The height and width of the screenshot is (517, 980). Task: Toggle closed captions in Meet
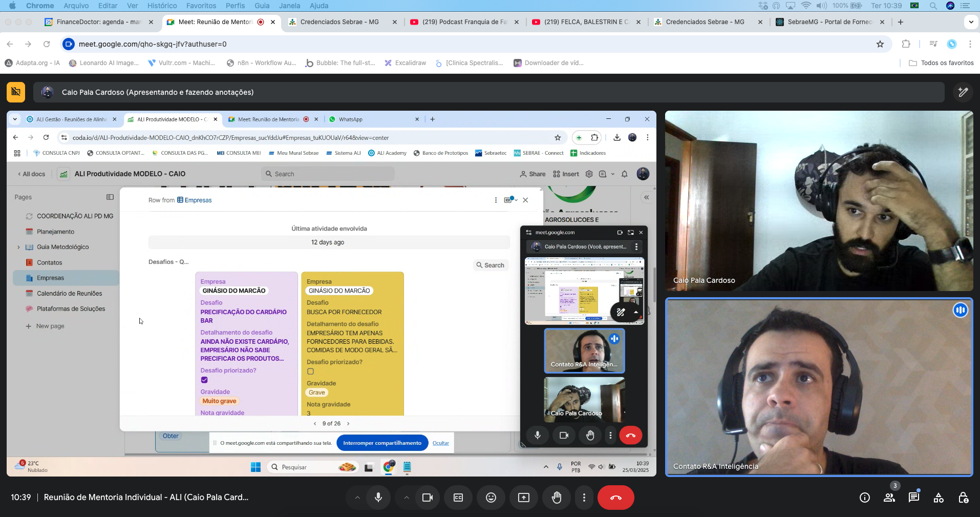458,498
